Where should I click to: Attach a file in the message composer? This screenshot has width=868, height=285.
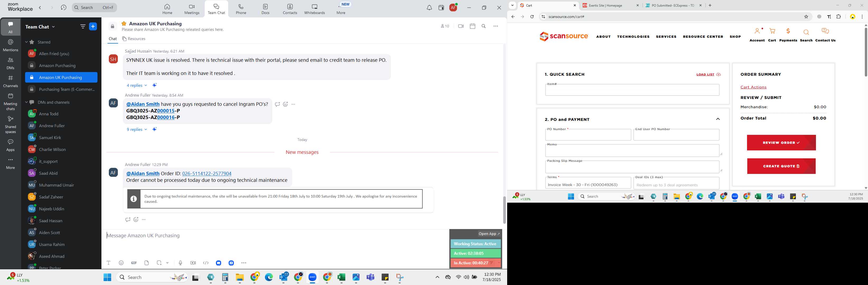[x=147, y=263]
